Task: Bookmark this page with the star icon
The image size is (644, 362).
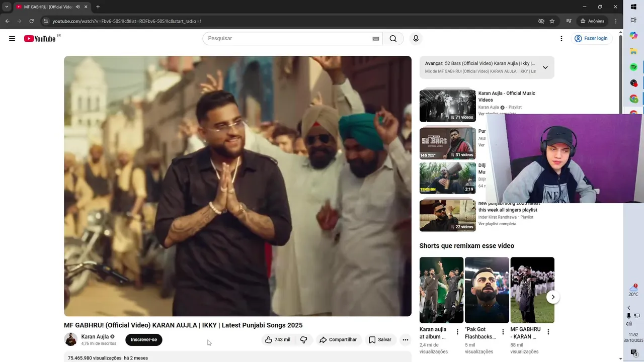Action: 552,21
